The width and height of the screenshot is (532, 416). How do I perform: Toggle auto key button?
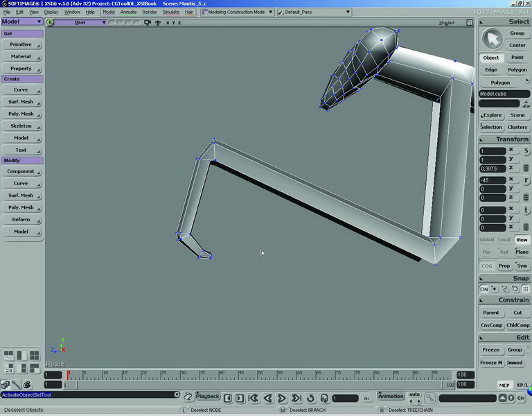tap(414, 395)
